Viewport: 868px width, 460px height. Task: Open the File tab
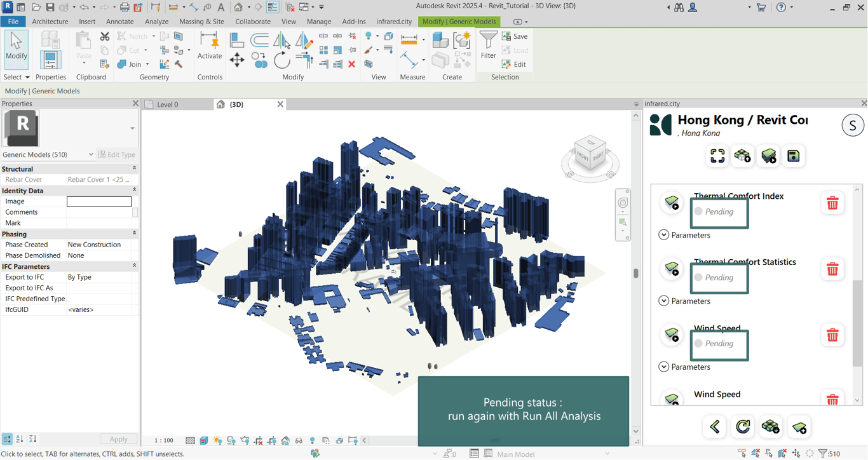pyautogui.click(x=13, y=22)
